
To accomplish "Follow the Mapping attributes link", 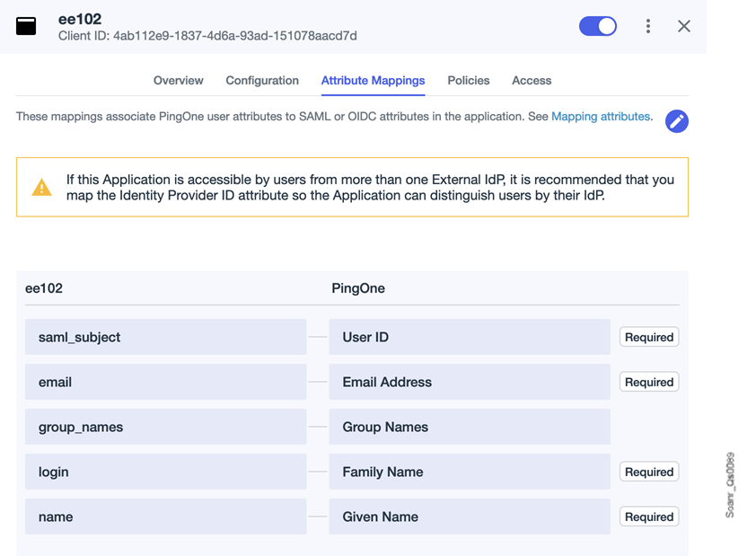I will coord(601,116).
